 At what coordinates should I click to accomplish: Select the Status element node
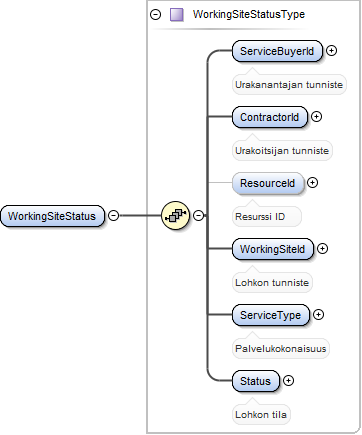(x=256, y=381)
